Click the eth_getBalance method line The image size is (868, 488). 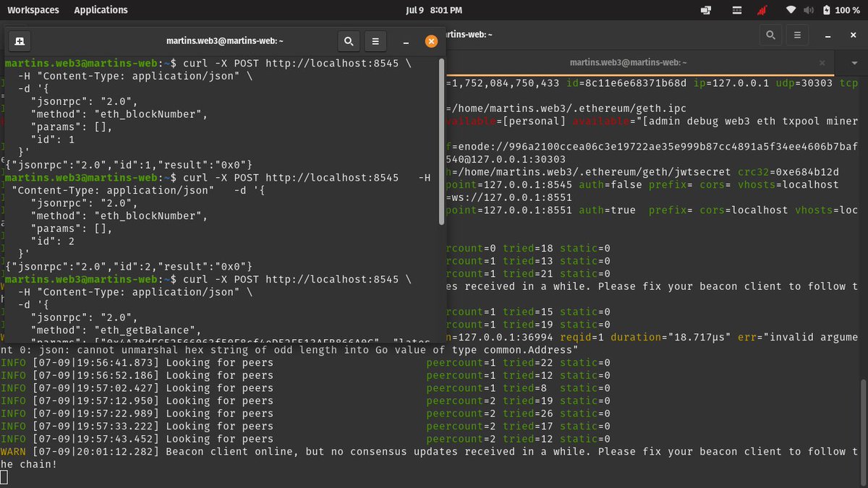click(116, 330)
